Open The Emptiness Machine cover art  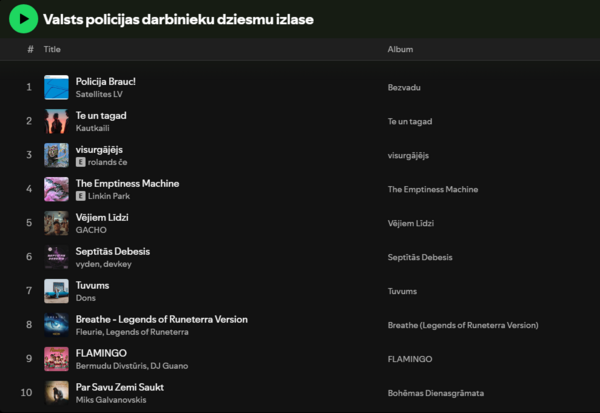(56, 189)
